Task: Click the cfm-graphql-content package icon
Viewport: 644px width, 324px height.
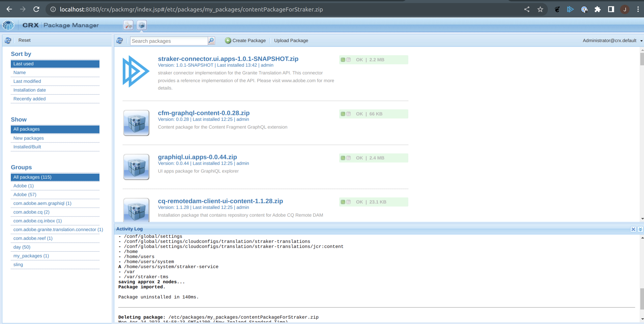Action: [136, 123]
